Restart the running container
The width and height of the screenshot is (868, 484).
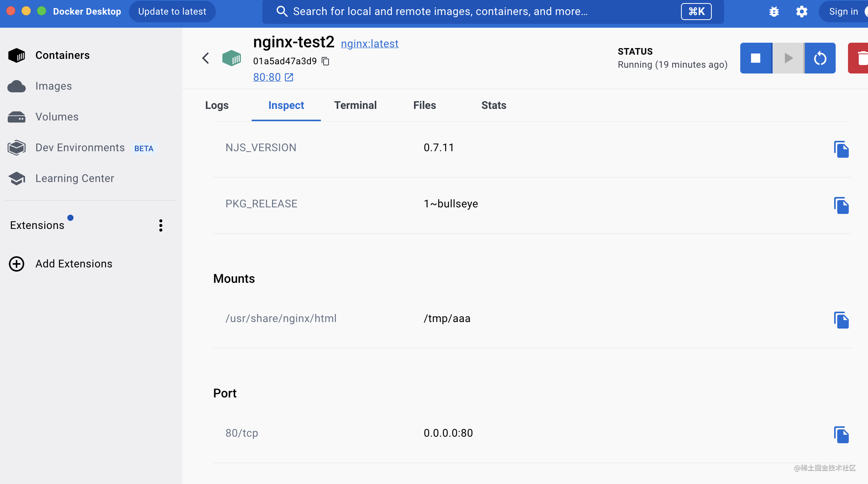coord(820,58)
